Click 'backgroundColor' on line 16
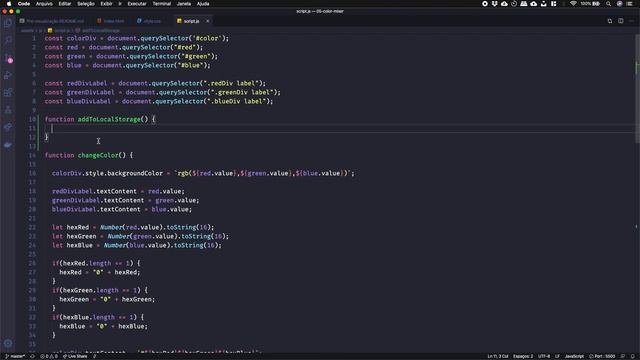This screenshot has height=360, width=640. (x=135, y=173)
